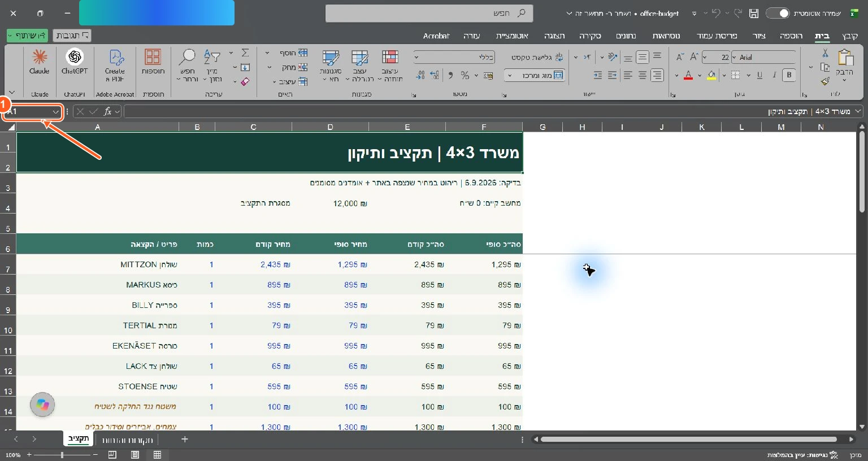Screen dimensions: 868x461
Task: Toggle center horizontal alignment
Action: (643, 75)
